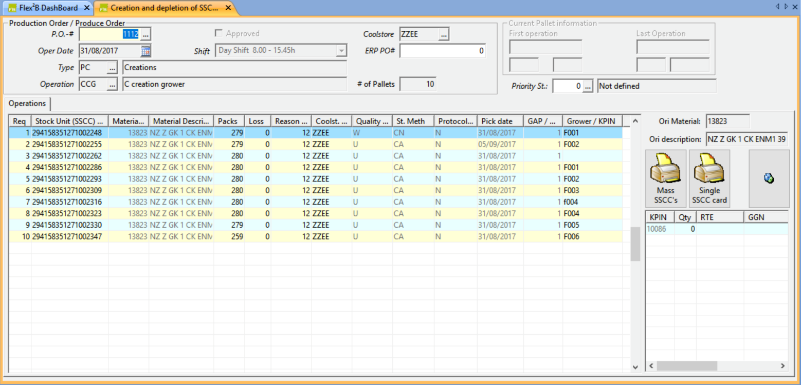The image size is (801, 385).
Task: Click Quality column header
Action: click(x=372, y=122)
